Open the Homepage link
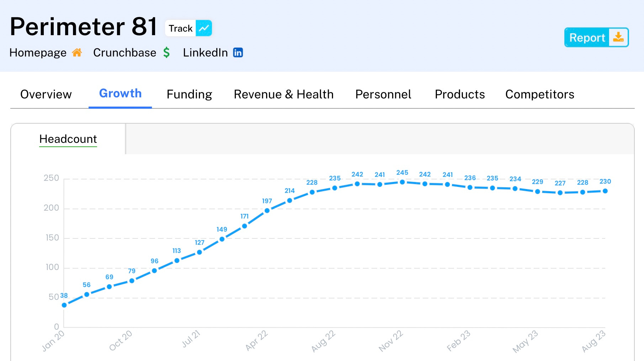 coord(46,53)
